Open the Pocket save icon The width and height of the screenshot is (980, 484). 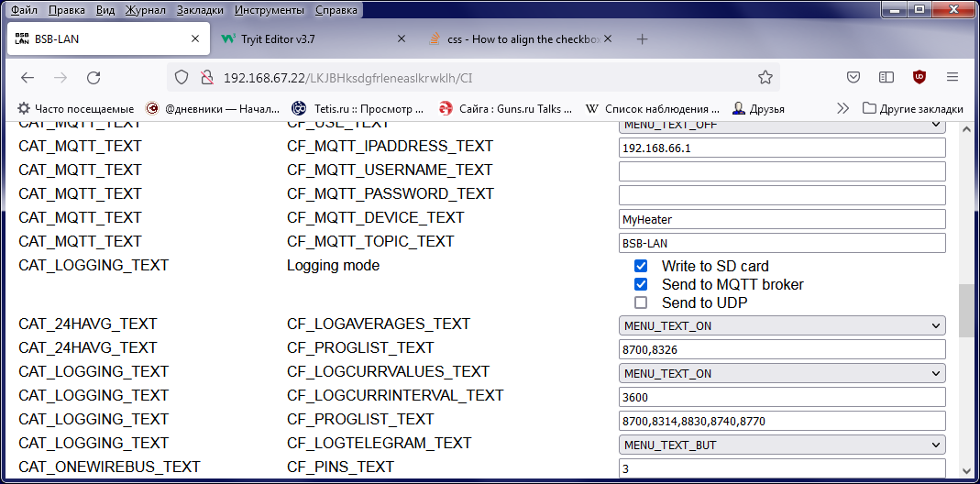click(x=853, y=78)
